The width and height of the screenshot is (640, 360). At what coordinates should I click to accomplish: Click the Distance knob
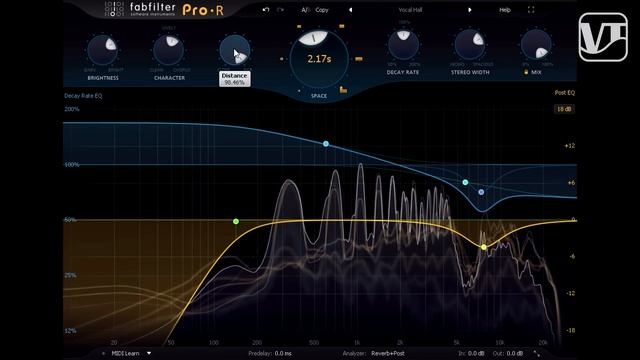click(235, 50)
